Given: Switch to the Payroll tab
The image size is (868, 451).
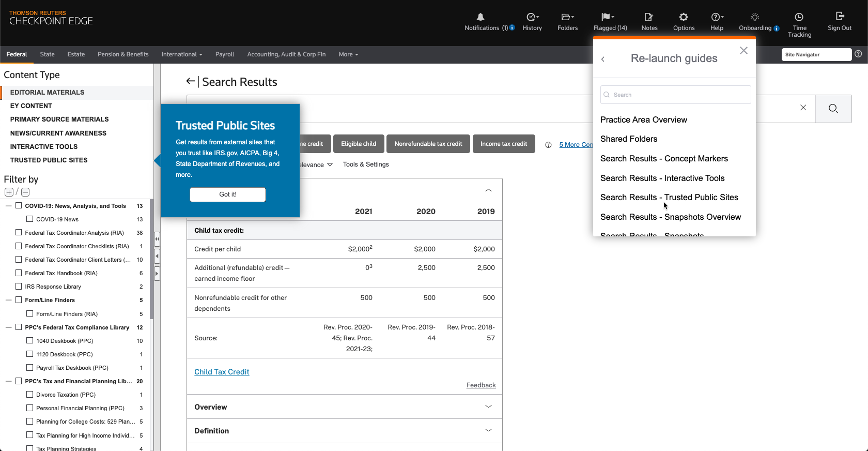Looking at the screenshot, I should [224, 54].
